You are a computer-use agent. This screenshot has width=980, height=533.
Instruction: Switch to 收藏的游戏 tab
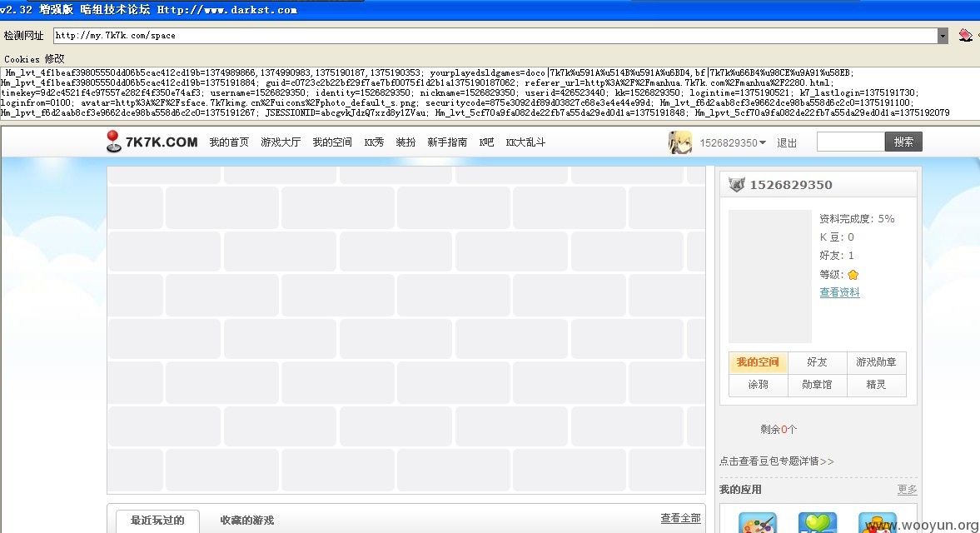click(x=247, y=521)
